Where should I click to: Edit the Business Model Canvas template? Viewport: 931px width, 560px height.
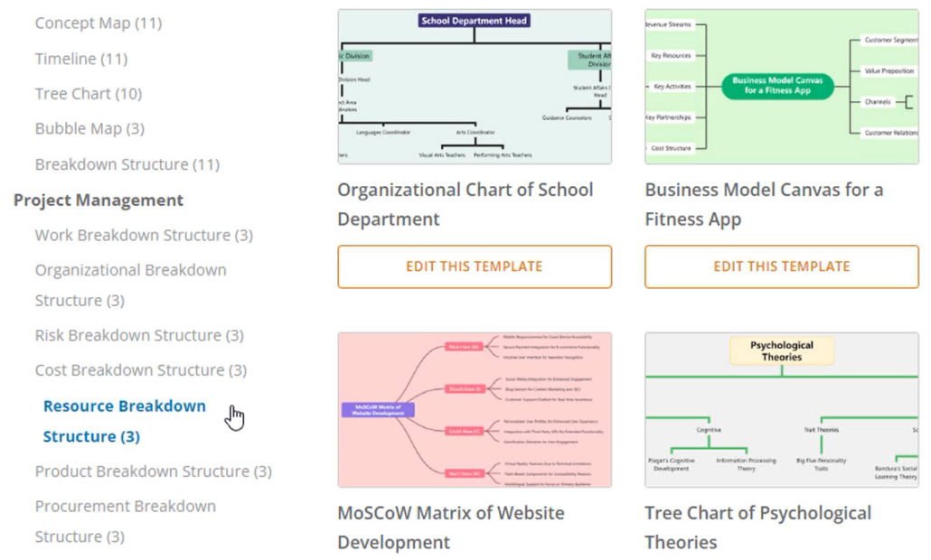(x=780, y=266)
